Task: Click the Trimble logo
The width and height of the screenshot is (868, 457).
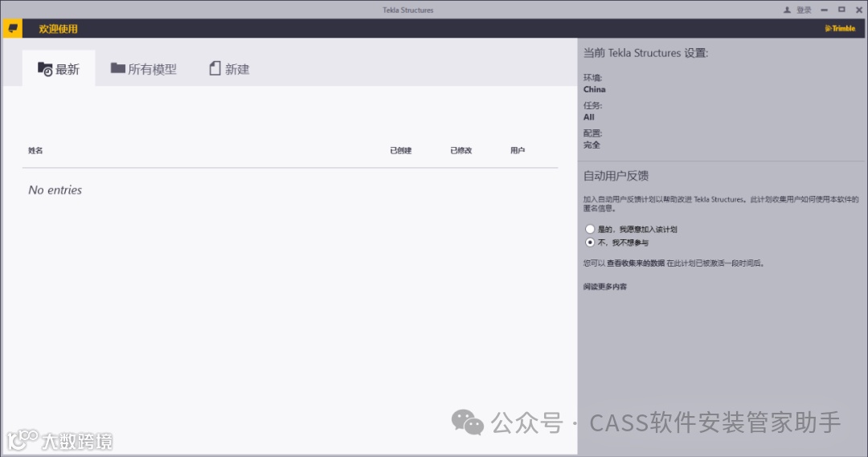Action: [840, 28]
